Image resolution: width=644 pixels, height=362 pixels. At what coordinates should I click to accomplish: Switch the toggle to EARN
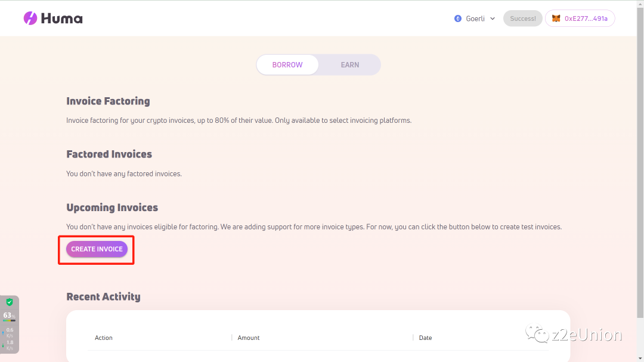[350, 65]
